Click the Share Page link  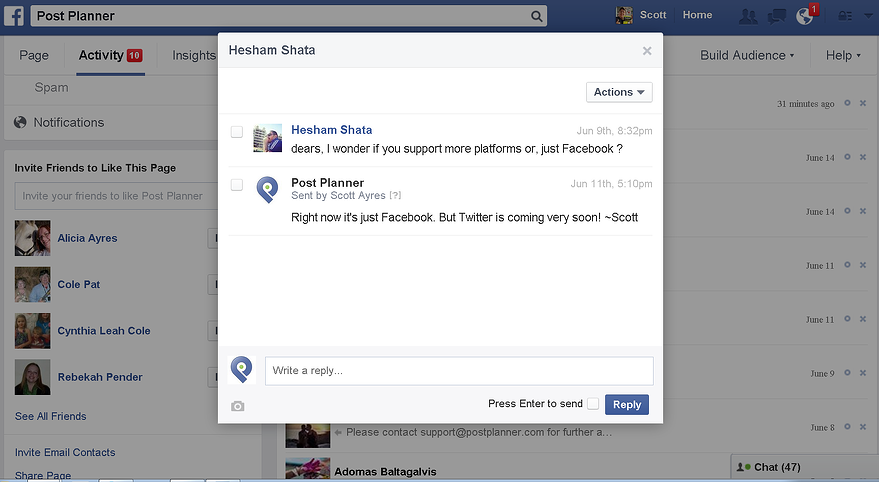[x=43, y=476]
